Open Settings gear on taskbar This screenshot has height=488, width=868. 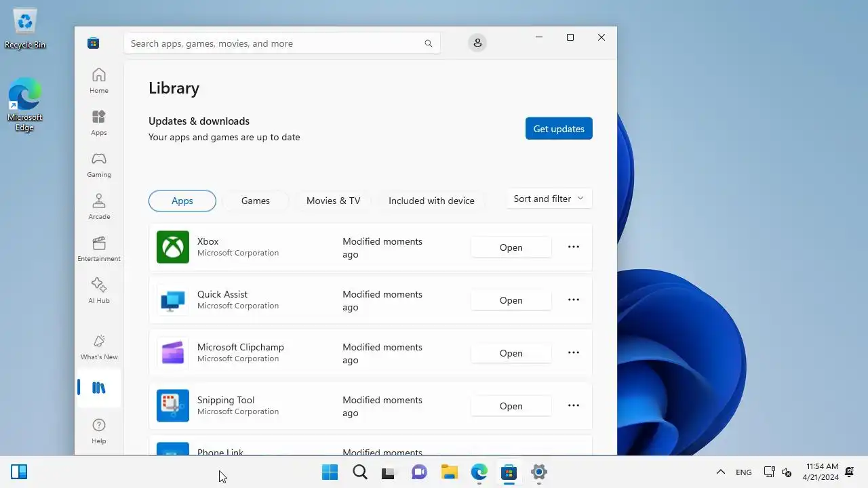click(x=539, y=472)
